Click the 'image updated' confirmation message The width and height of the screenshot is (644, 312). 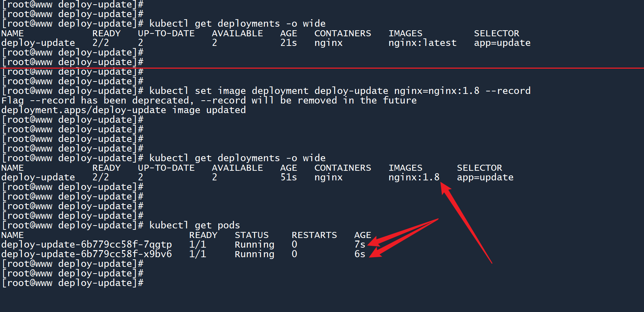coord(209,110)
